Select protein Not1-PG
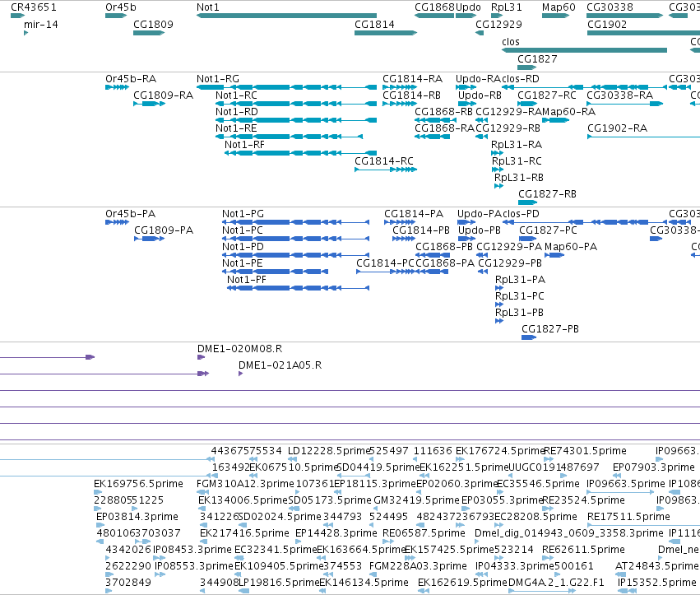 295,222
